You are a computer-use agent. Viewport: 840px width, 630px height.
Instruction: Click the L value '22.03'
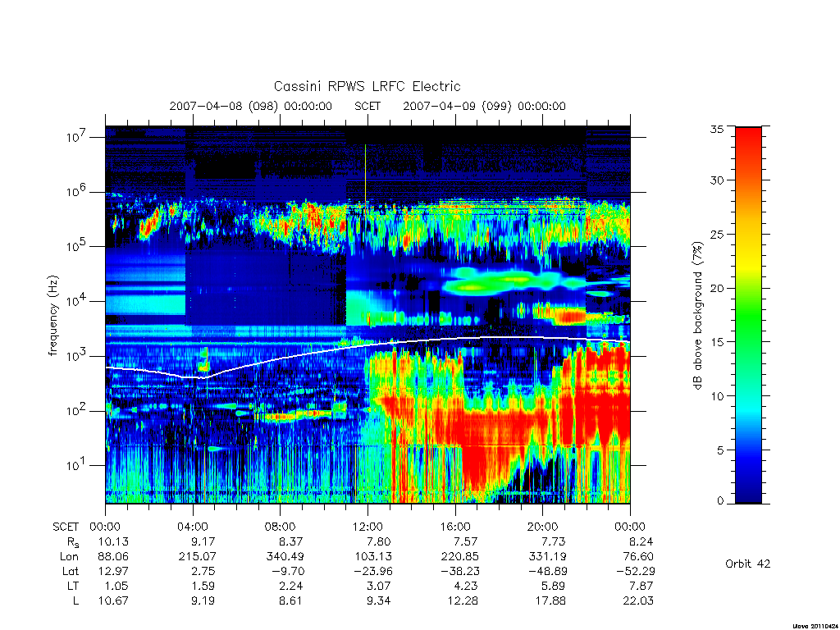[x=638, y=600]
